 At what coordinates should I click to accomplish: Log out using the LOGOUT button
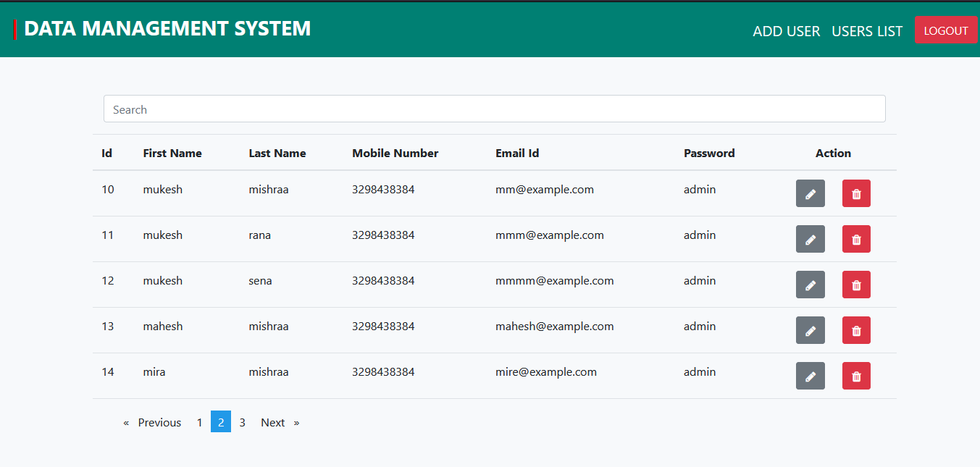(946, 30)
